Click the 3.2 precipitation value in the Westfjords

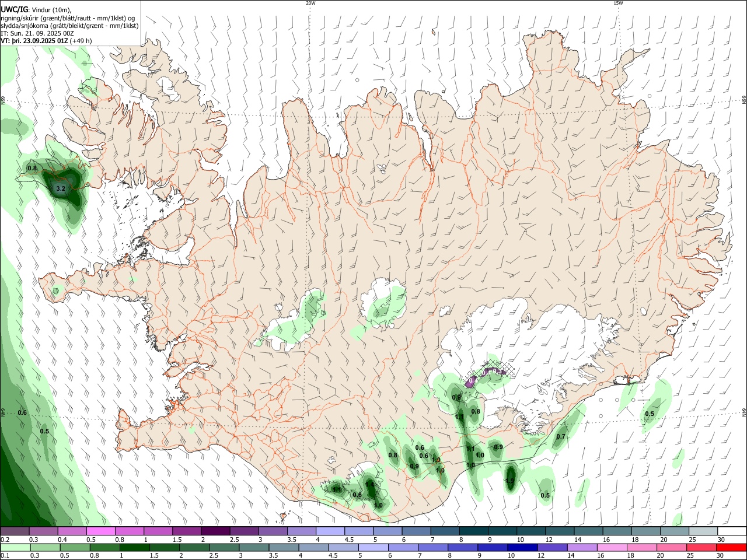60,189
